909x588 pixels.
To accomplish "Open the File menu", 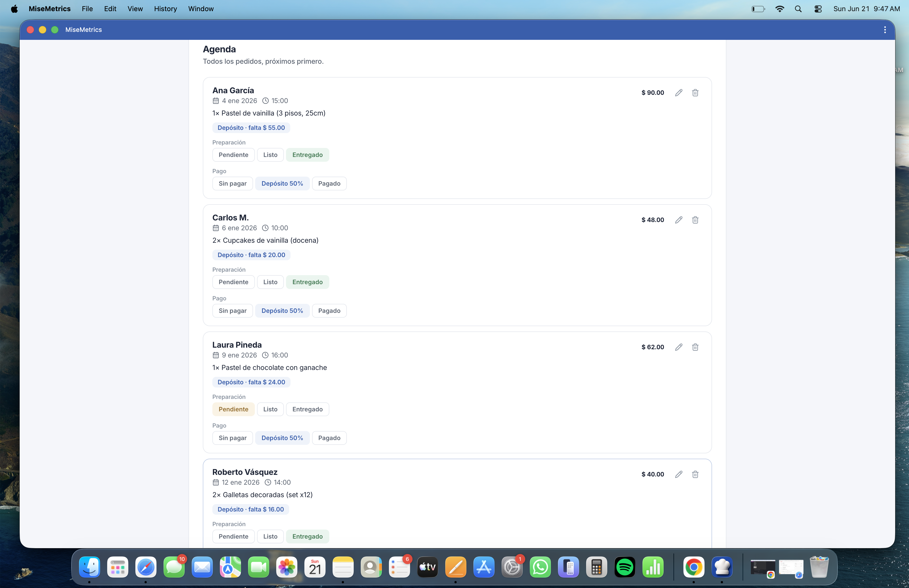I will point(87,9).
